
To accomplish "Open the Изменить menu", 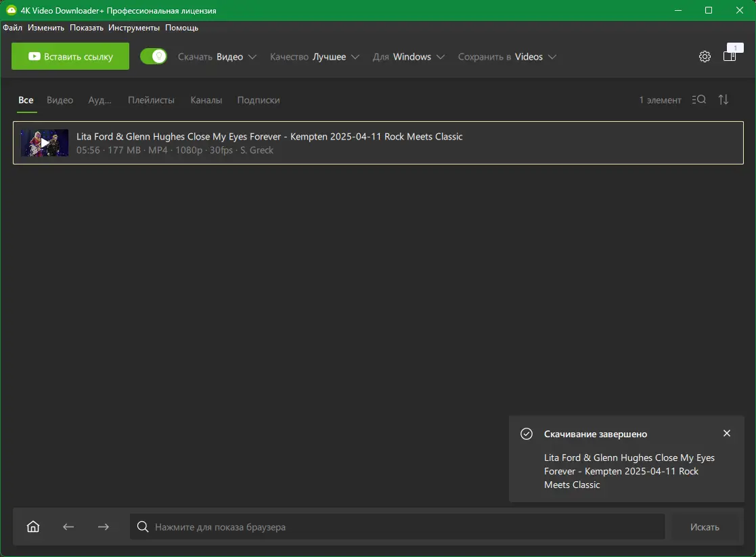I will tap(46, 28).
